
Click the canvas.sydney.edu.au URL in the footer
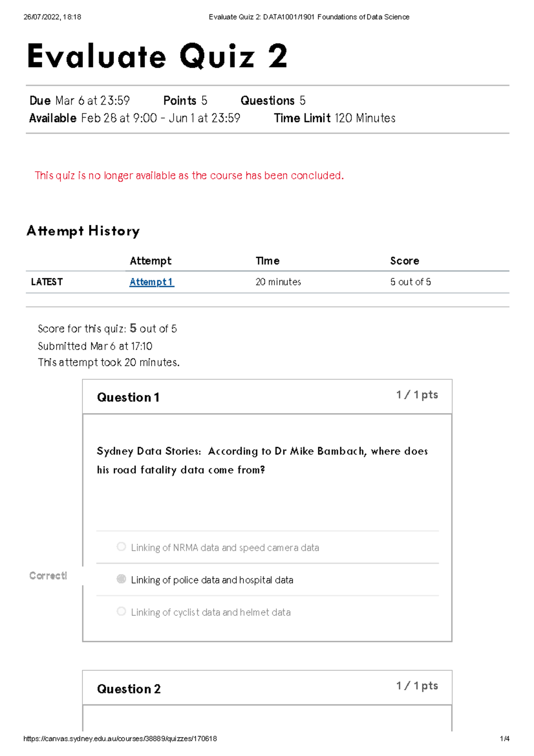tap(120, 739)
